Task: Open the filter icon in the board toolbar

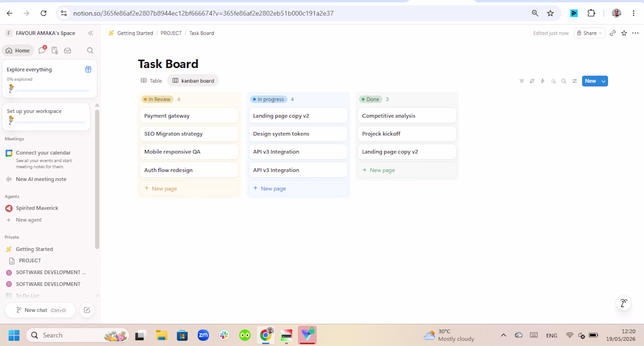Action: click(522, 81)
